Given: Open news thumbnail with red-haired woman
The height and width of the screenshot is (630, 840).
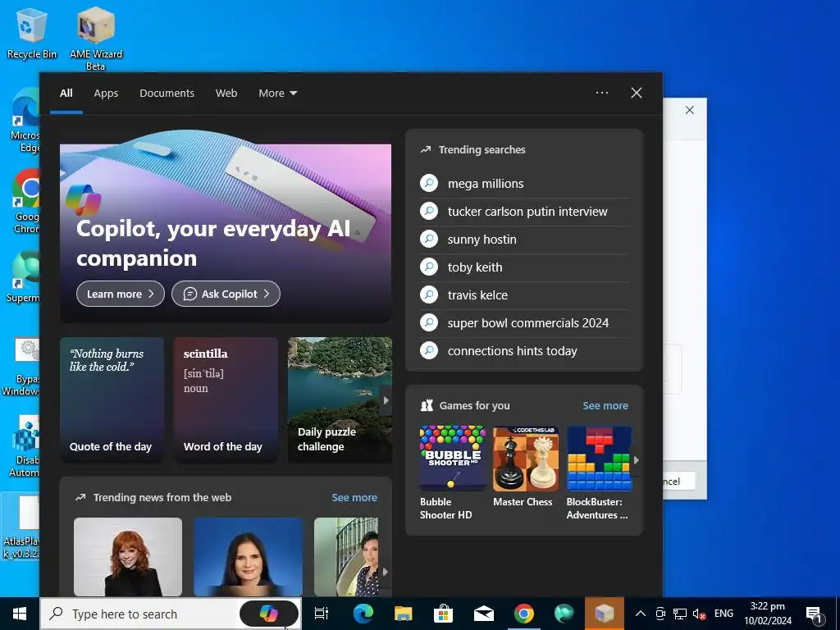Looking at the screenshot, I should [x=127, y=557].
